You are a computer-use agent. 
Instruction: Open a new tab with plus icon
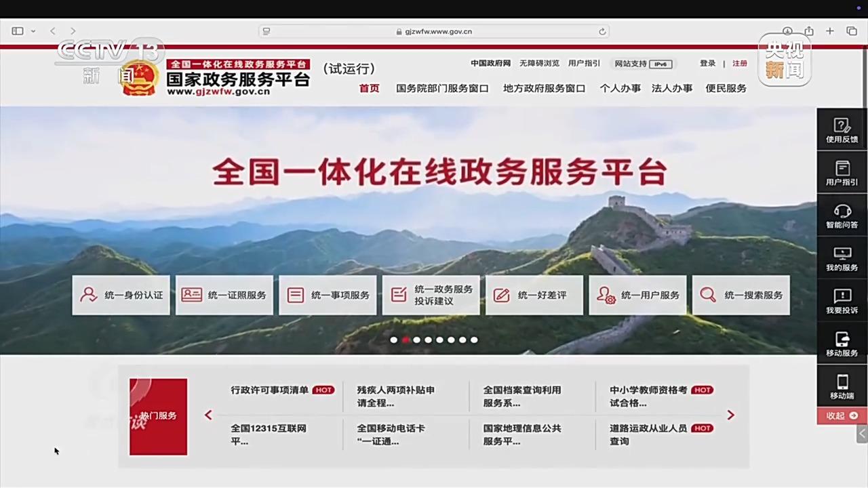[x=829, y=31]
